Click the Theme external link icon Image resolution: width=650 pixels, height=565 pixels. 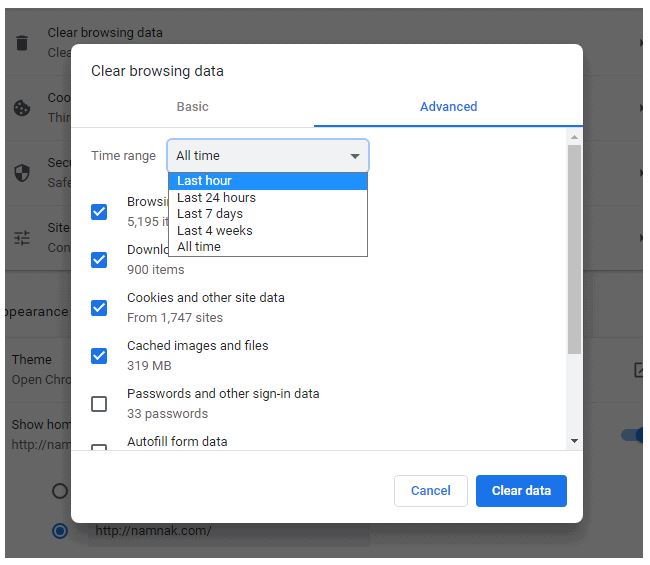[x=640, y=370]
